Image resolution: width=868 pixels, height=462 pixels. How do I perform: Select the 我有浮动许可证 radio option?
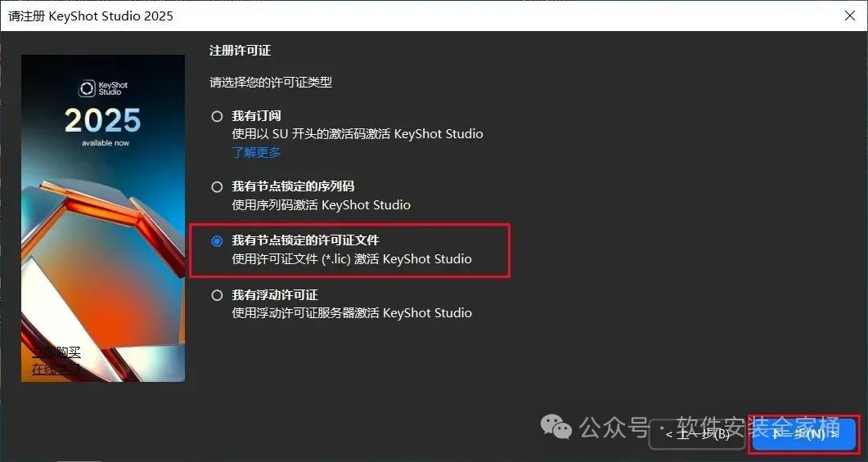(x=217, y=295)
